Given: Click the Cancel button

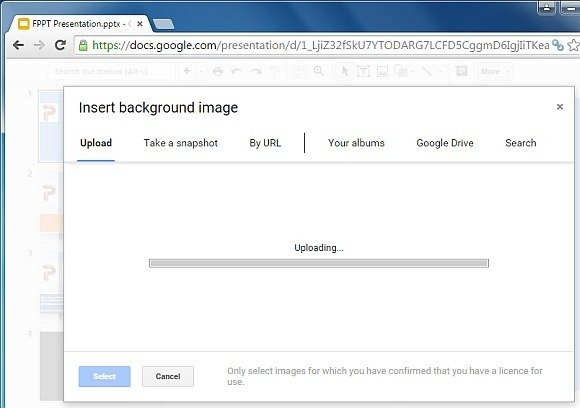Looking at the screenshot, I should point(168,376).
